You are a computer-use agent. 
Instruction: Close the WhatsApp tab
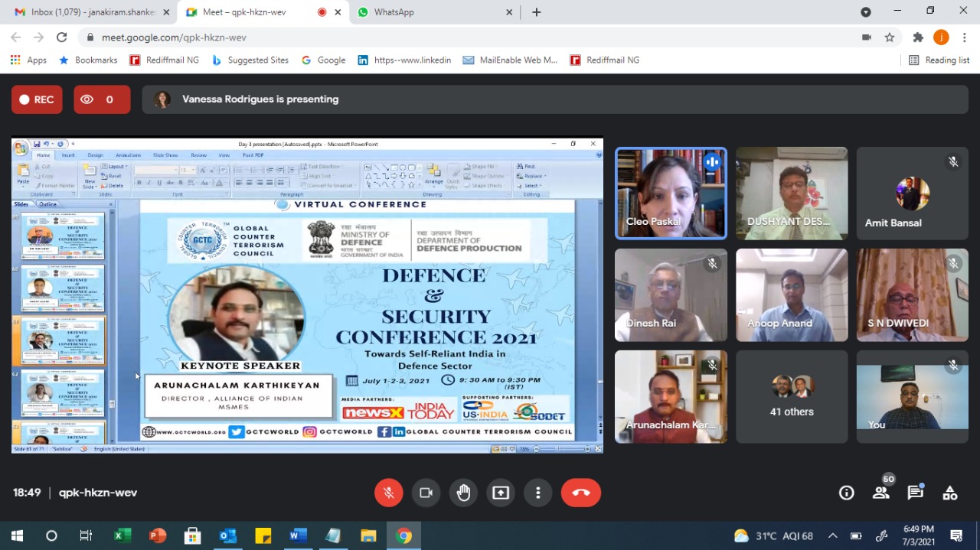point(509,12)
